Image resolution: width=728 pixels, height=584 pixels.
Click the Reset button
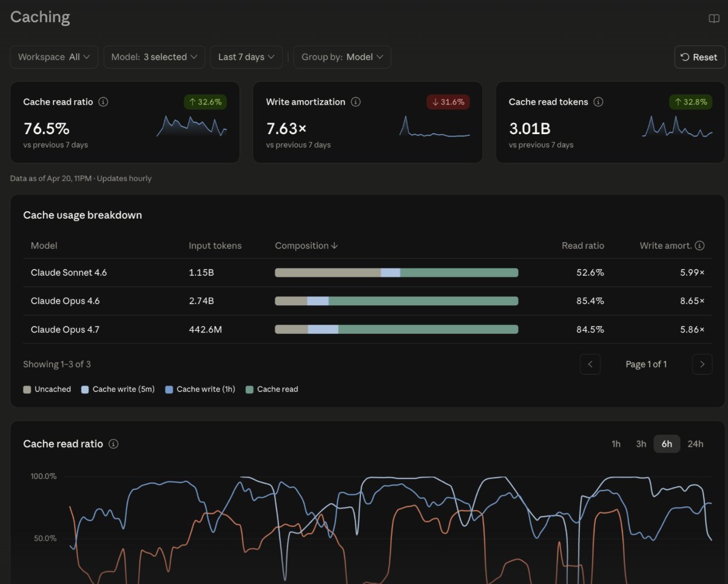click(699, 57)
